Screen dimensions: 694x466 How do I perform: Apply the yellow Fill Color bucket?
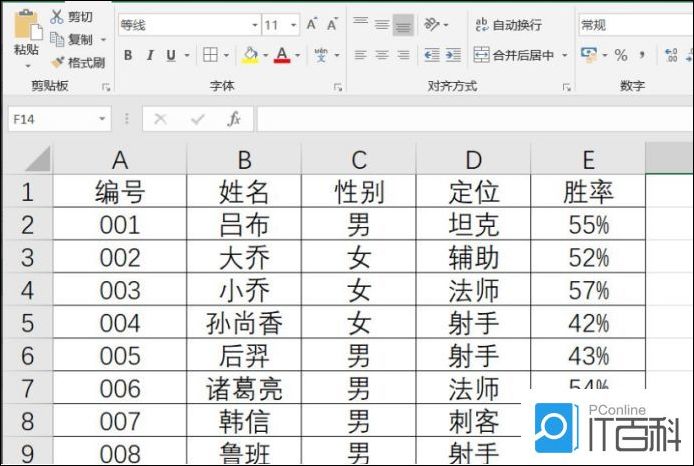[250, 55]
